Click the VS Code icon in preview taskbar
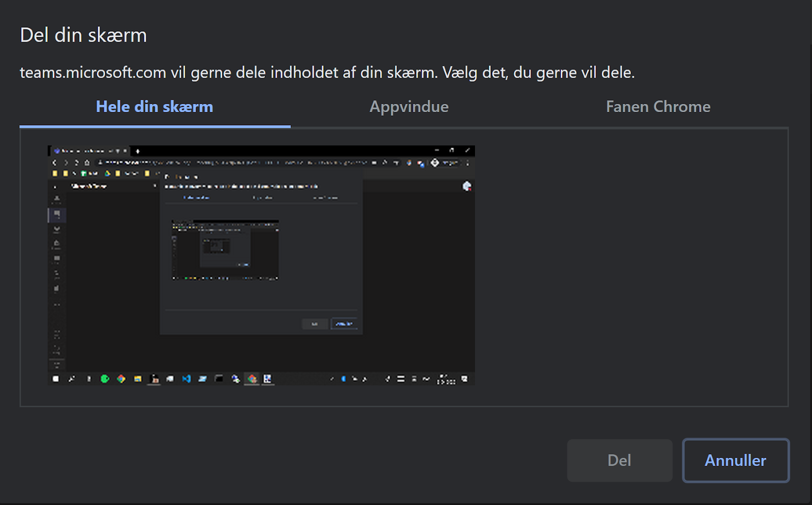The height and width of the screenshot is (505, 812). tap(186, 379)
